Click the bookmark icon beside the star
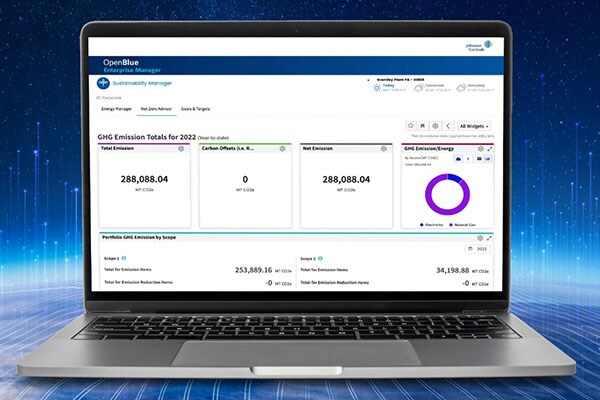The height and width of the screenshot is (400, 600). 424,126
